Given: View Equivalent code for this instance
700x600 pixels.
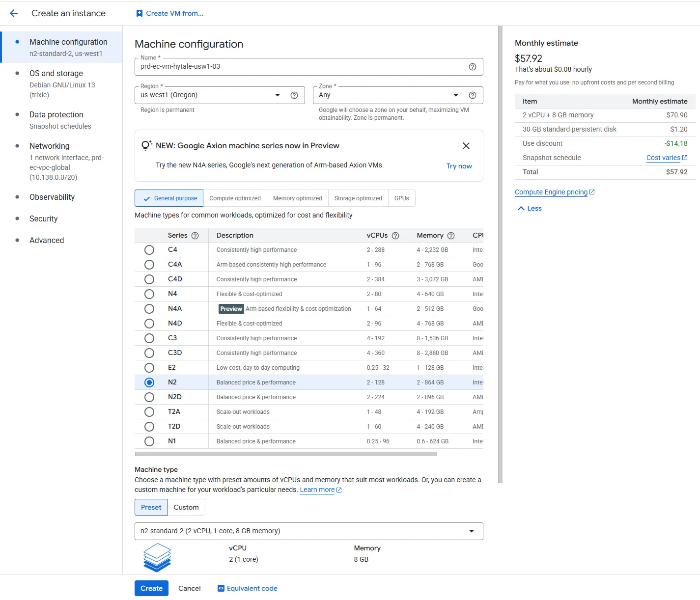Looking at the screenshot, I should coord(247,588).
